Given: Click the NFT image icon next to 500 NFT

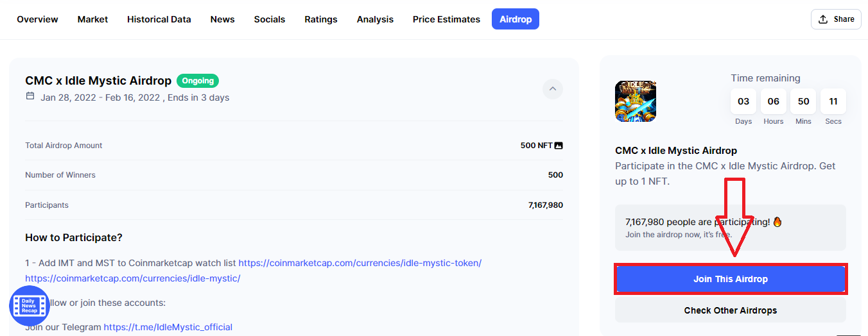Looking at the screenshot, I should pyautogui.click(x=559, y=146).
